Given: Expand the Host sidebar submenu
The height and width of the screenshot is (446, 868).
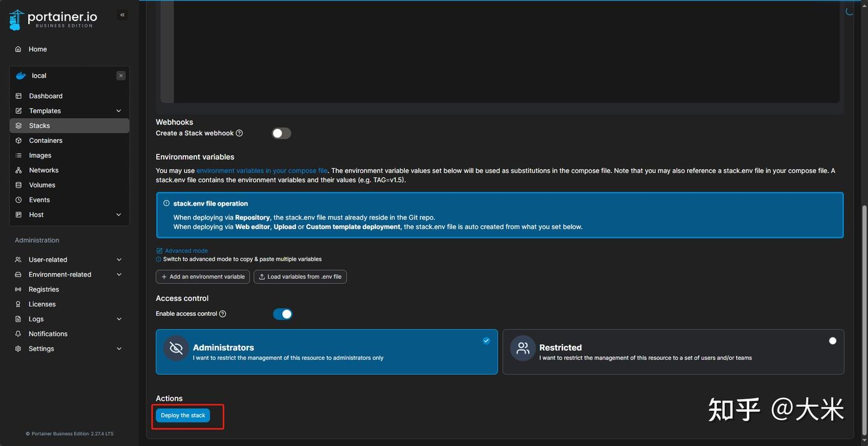Looking at the screenshot, I should 69,215.
